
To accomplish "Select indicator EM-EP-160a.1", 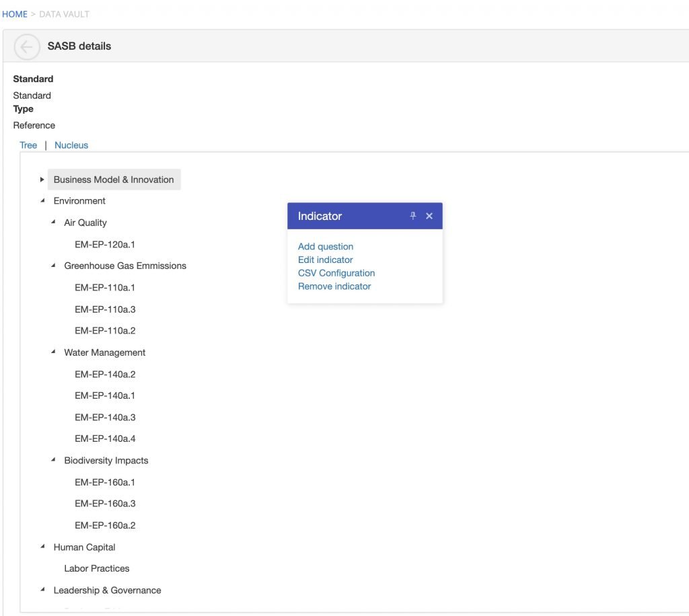I will [105, 483].
